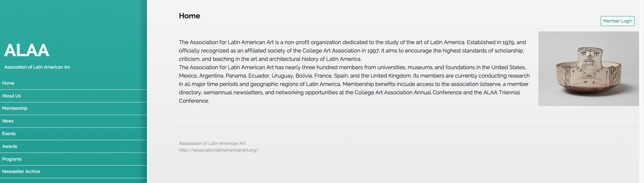This screenshot has width=644, height=183.
Task: Open the Awards menu entry
Action: 73,147
